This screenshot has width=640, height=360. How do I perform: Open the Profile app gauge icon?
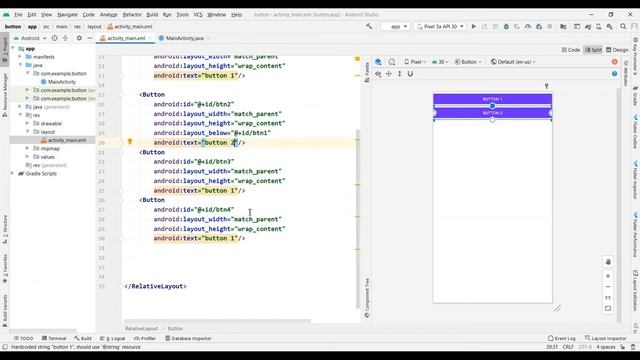(x=528, y=27)
